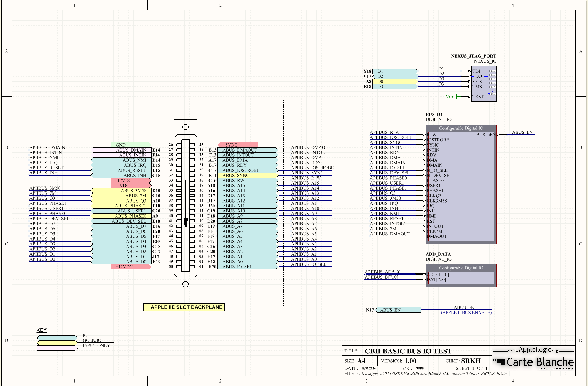Click the bottom mounting hole of the connector

(x=186, y=284)
